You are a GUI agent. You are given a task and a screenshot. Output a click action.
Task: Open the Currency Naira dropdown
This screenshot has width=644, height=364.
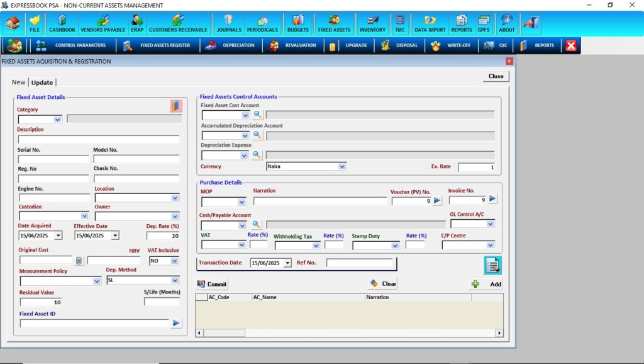(x=342, y=167)
